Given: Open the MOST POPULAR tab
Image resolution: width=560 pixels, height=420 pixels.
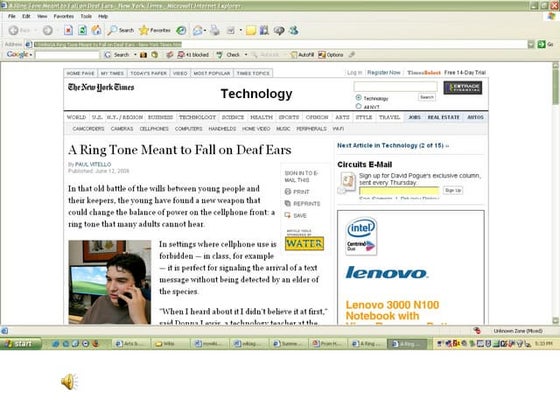Looking at the screenshot, I should [x=212, y=73].
